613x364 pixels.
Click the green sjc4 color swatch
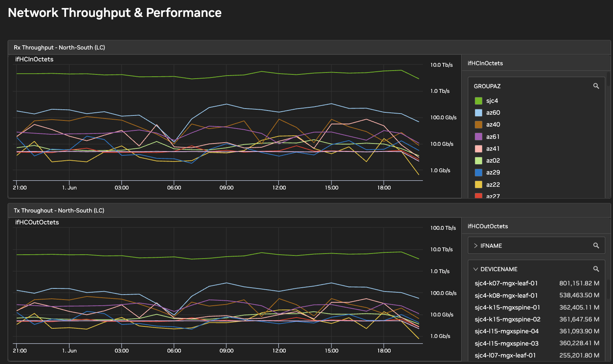[x=479, y=100]
